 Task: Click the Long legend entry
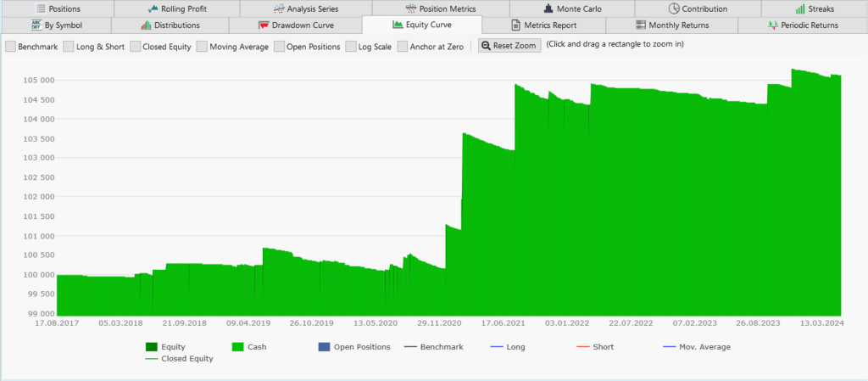point(508,347)
